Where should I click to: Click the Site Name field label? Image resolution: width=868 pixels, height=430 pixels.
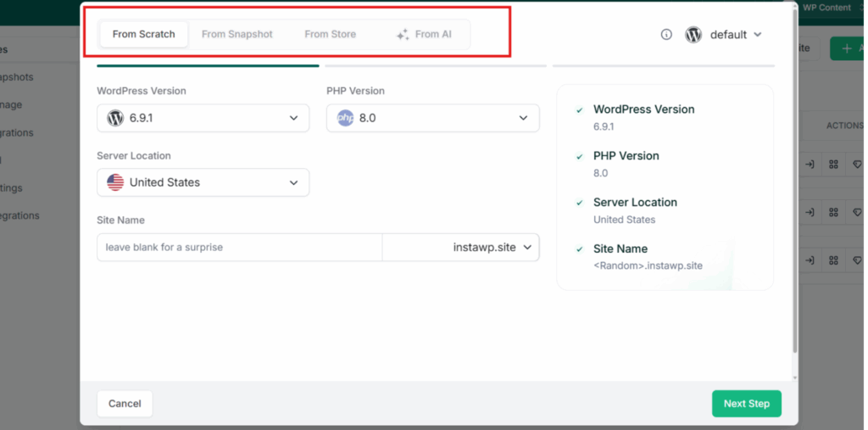tap(120, 220)
